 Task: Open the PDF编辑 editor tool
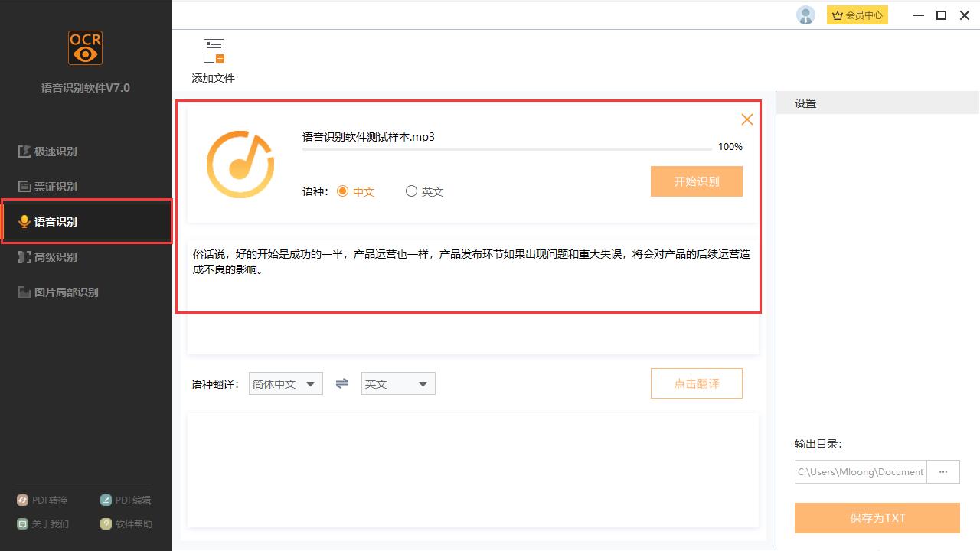125,500
